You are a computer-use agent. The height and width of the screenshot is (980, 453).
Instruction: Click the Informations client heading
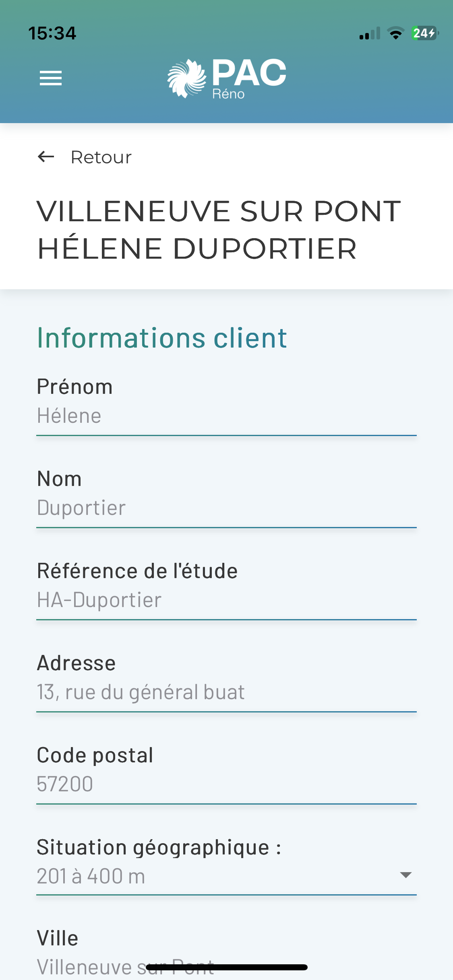coord(162,338)
